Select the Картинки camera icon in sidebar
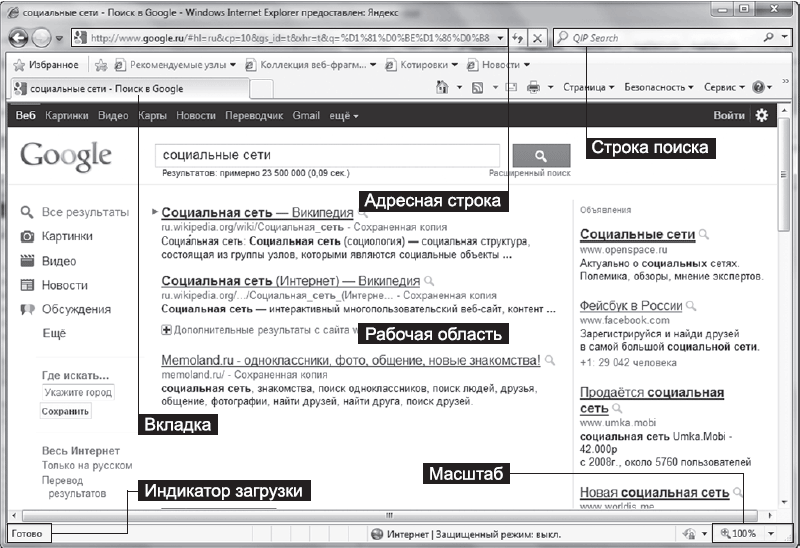The height and width of the screenshot is (548, 800). pyautogui.click(x=28, y=237)
